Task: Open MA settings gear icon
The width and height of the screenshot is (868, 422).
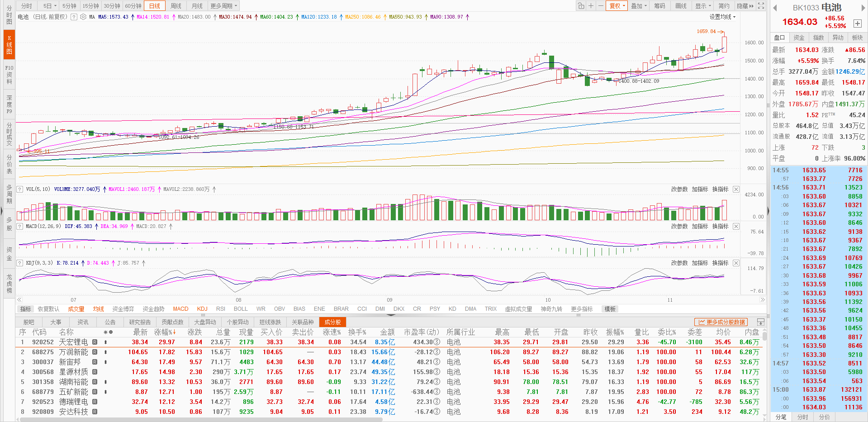Action: pyautogui.click(x=83, y=17)
